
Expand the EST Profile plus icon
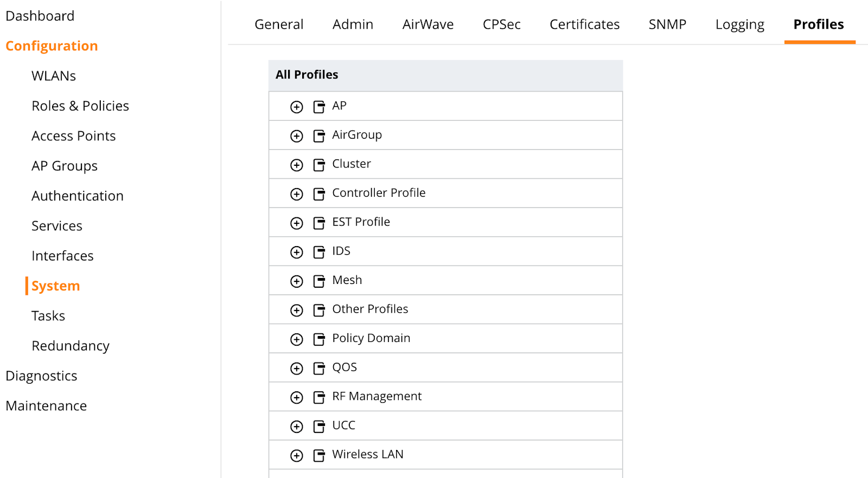pos(297,223)
